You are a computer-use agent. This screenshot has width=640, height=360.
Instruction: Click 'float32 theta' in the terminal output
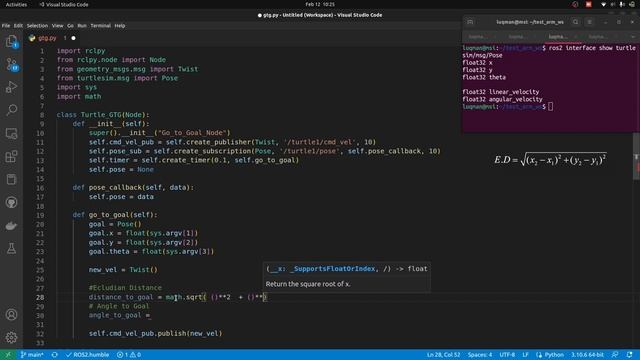point(484,78)
